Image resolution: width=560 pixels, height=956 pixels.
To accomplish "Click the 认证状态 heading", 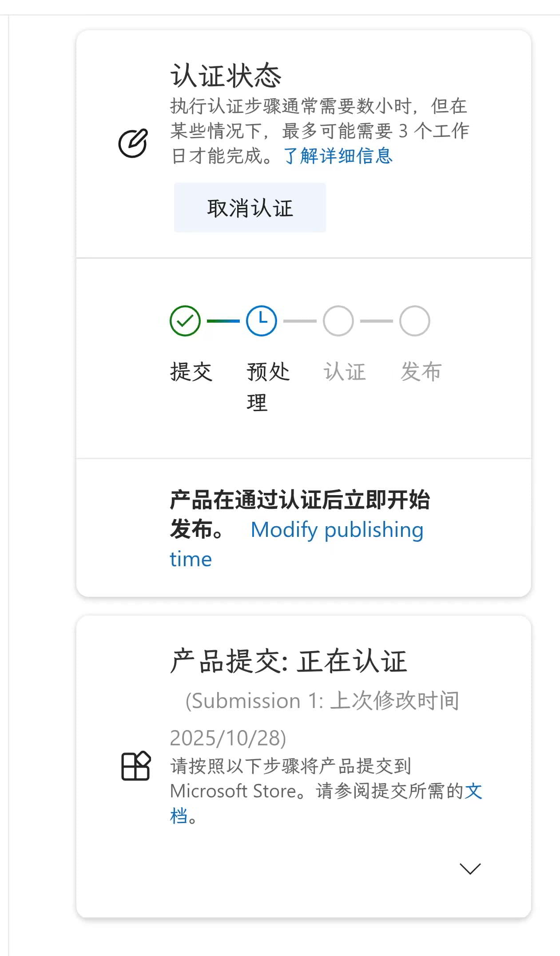I will point(226,76).
